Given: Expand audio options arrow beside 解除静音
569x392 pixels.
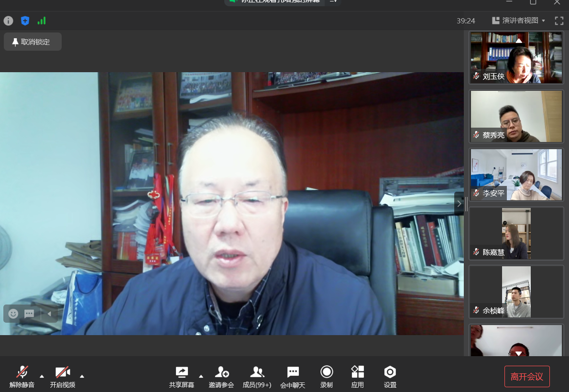Looking at the screenshot, I should click(x=42, y=376).
